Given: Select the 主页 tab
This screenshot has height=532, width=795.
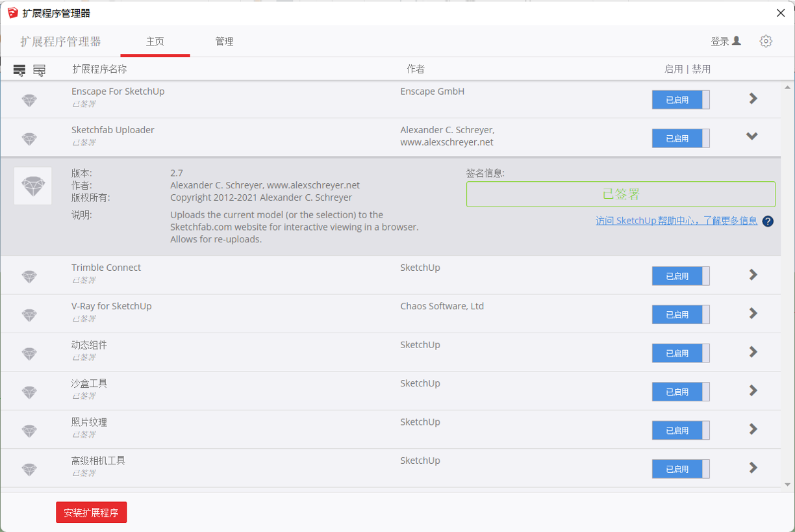Looking at the screenshot, I should 155,42.
